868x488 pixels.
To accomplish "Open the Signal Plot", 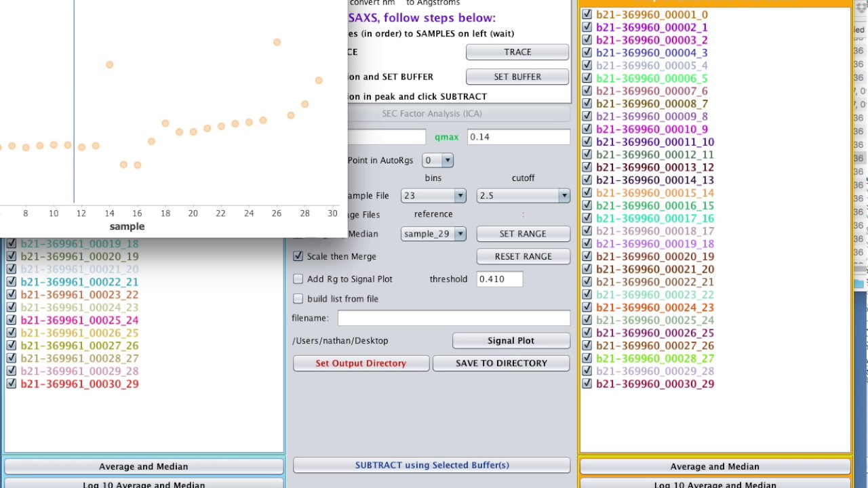I will [x=511, y=341].
